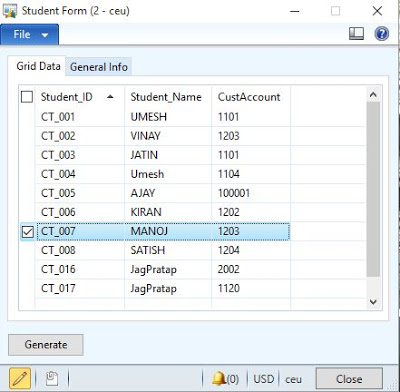Click the KIRAN name cell
400x392 pixels.
pyautogui.click(x=168, y=212)
